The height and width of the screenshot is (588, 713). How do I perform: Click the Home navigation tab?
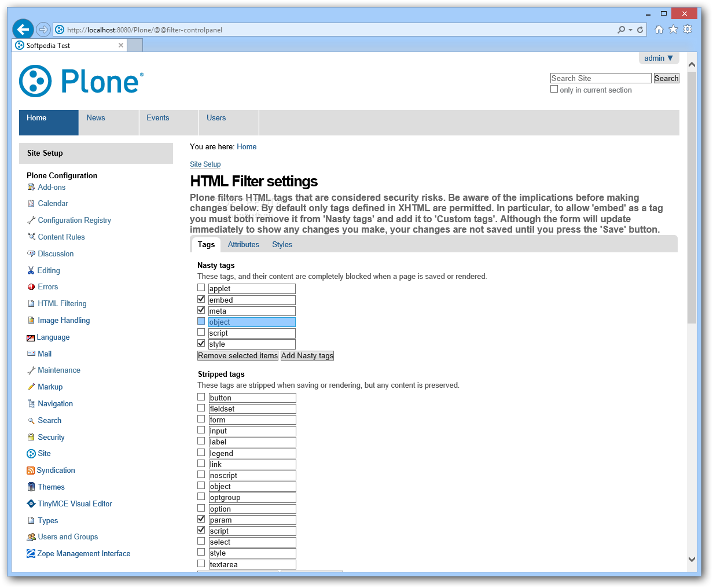click(x=49, y=123)
